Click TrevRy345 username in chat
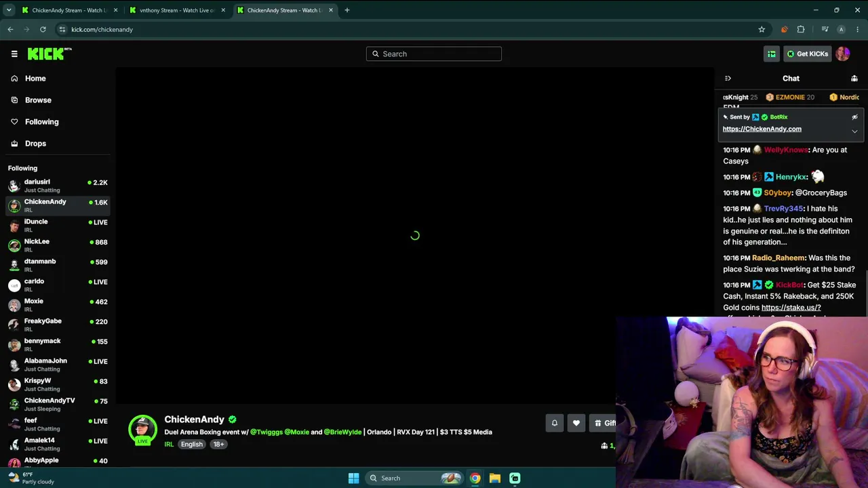 783,209
